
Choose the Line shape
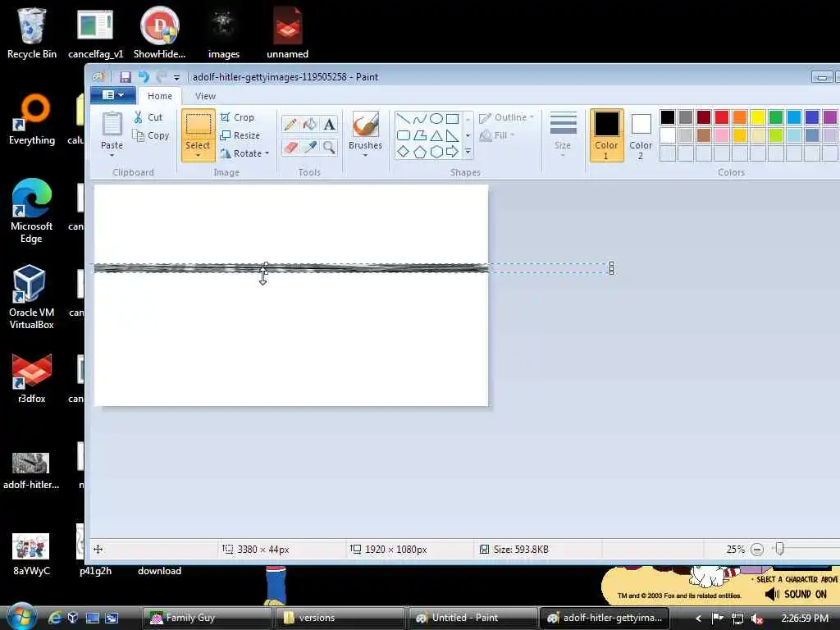coord(403,118)
